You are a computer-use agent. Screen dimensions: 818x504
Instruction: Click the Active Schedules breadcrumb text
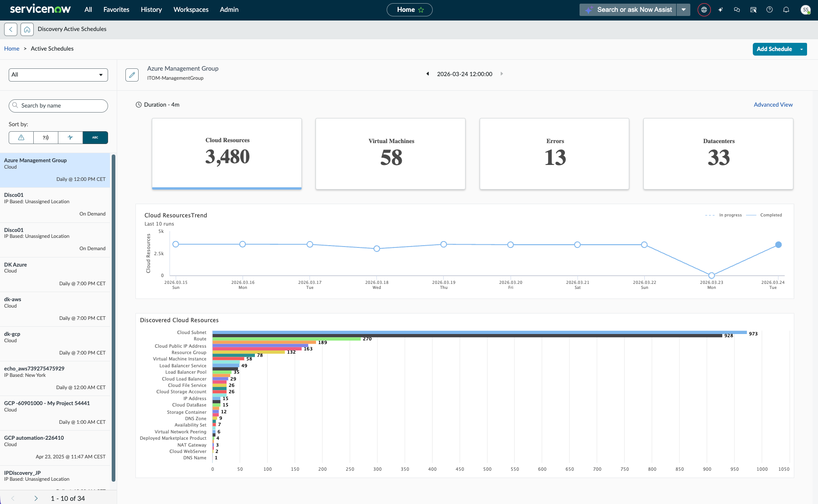point(52,49)
